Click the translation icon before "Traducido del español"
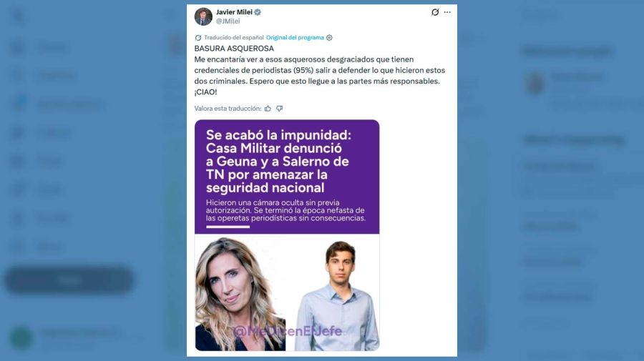 [x=198, y=38]
